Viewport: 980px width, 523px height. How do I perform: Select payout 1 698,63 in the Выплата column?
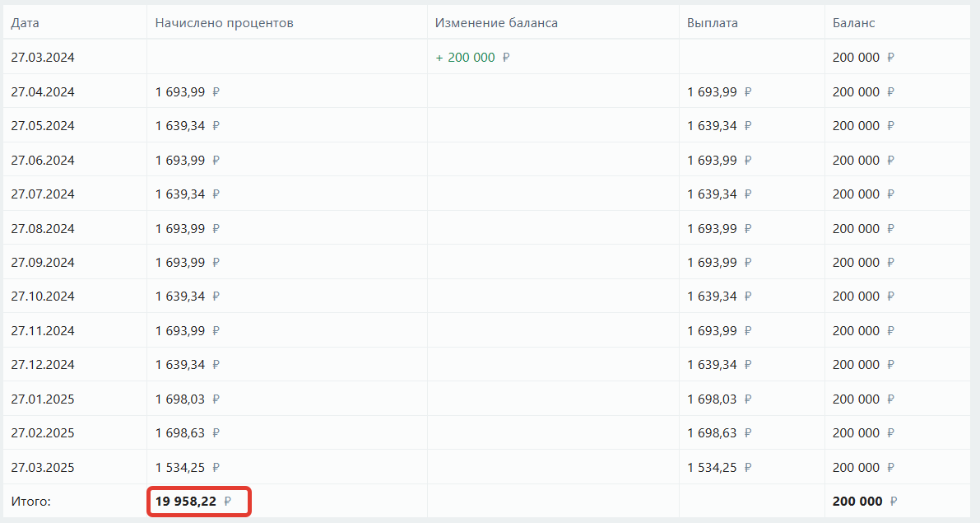click(x=712, y=433)
